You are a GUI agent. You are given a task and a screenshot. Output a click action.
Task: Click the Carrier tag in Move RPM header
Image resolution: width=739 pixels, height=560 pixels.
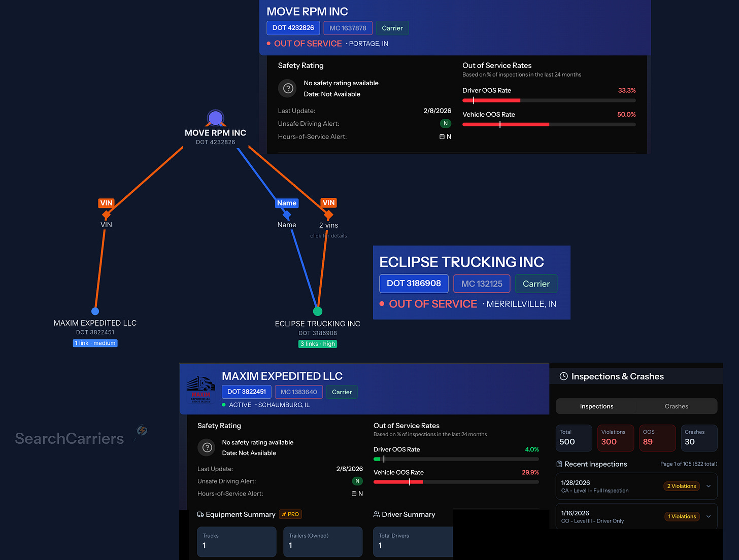point(392,28)
